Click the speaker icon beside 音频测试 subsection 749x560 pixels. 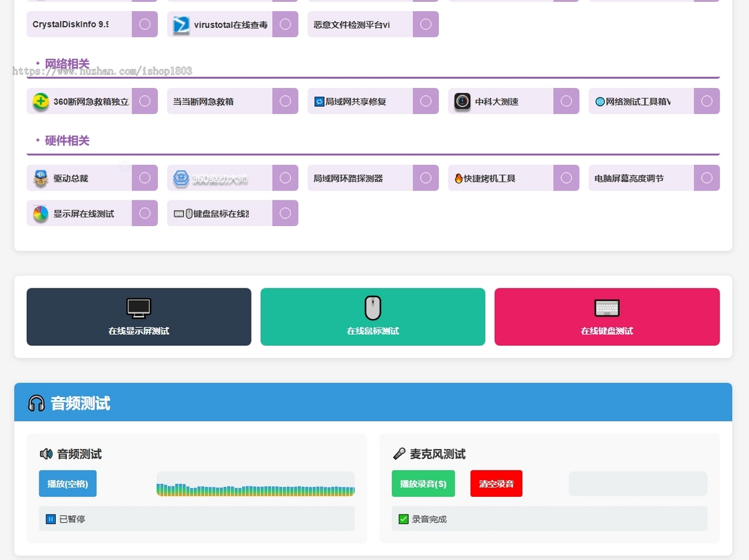pyautogui.click(x=46, y=454)
